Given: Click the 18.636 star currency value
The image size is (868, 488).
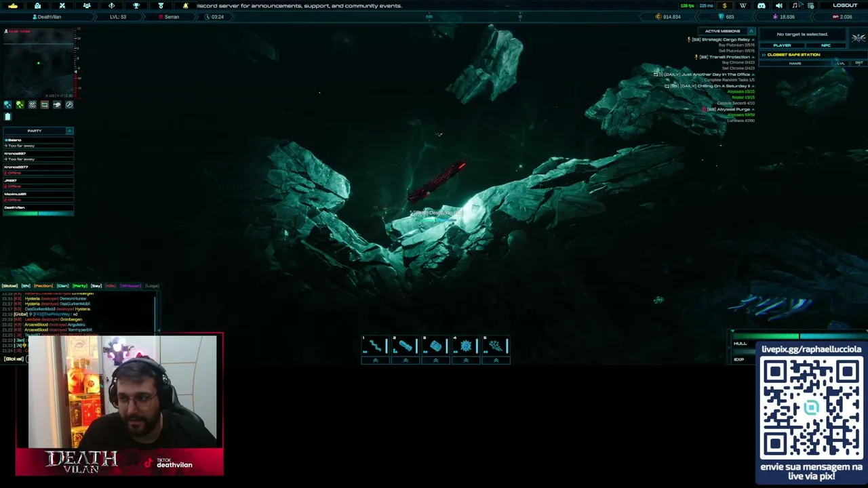Looking at the screenshot, I should [783, 17].
